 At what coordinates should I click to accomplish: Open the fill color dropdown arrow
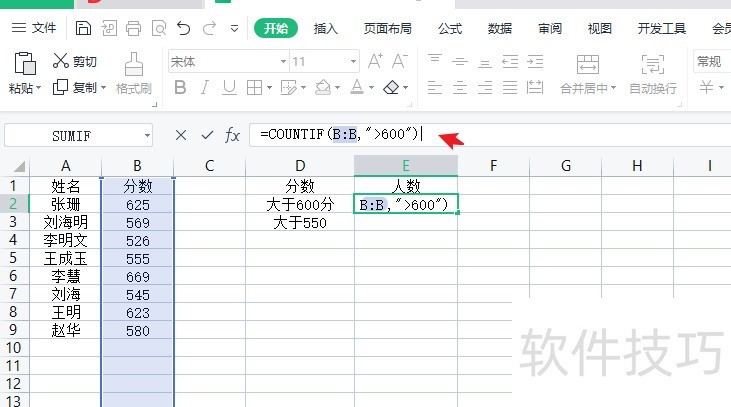click(x=338, y=88)
